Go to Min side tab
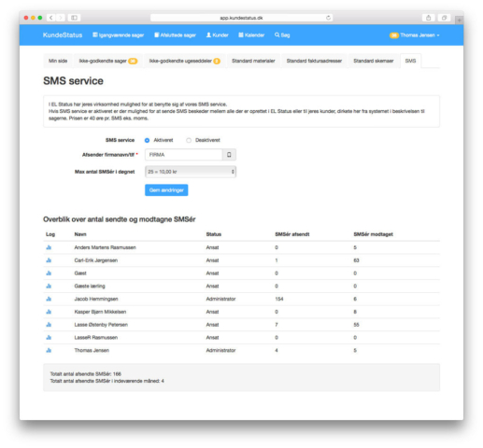Image resolution: width=483 pixels, height=448 pixels. click(58, 61)
